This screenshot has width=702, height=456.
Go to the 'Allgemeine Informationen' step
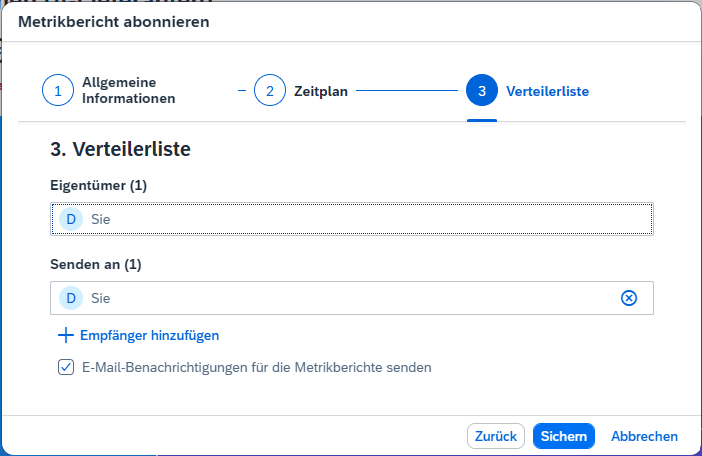[x=128, y=91]
